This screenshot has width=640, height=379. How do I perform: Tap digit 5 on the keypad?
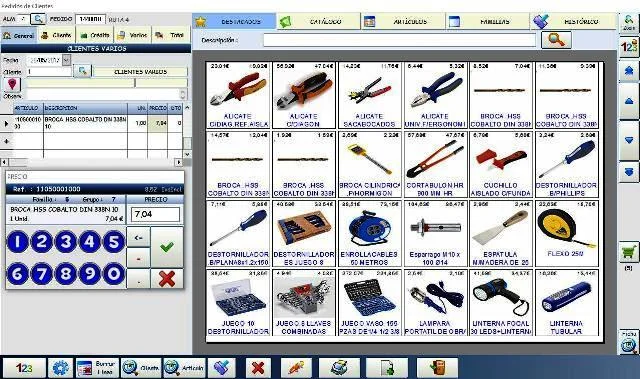(114, 242)
